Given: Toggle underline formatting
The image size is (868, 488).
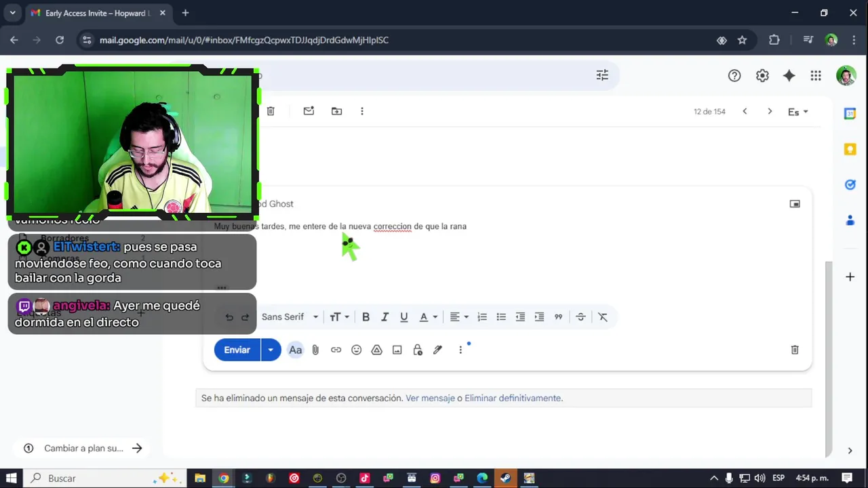Looking at the screenshot, I should [404, 317].
